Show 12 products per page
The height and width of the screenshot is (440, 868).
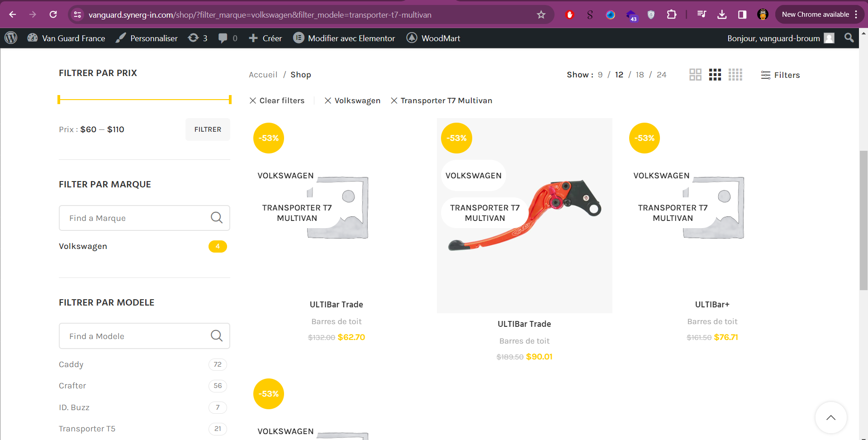coord(619,75)
